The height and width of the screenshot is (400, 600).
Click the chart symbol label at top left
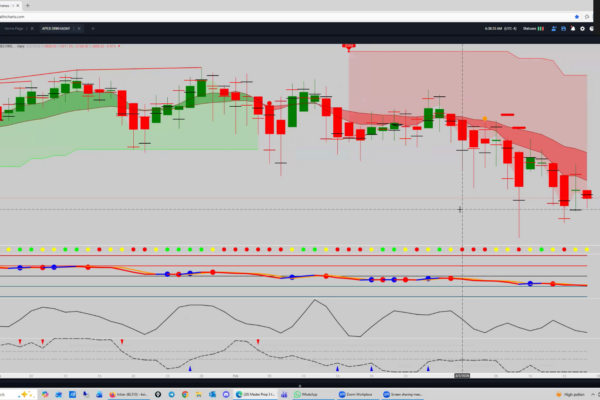[x=12, y=44]
